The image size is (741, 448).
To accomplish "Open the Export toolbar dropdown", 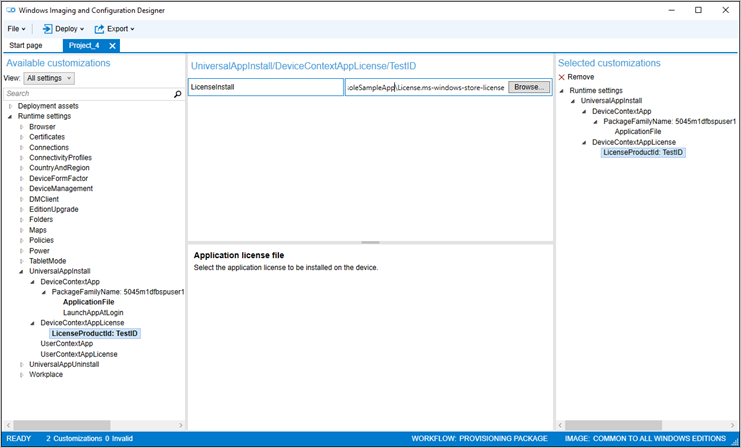I will point(115,29).
